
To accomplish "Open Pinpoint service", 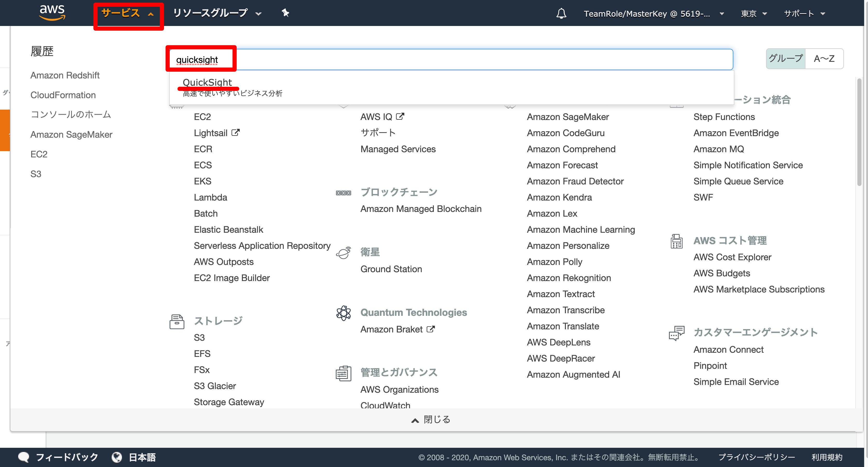I will 710,366.
